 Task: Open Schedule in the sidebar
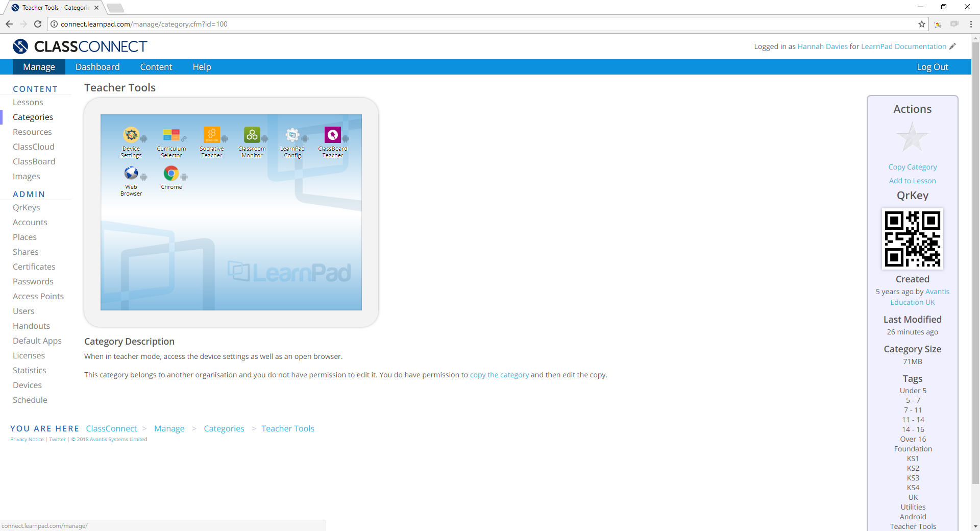pos(30,400)
